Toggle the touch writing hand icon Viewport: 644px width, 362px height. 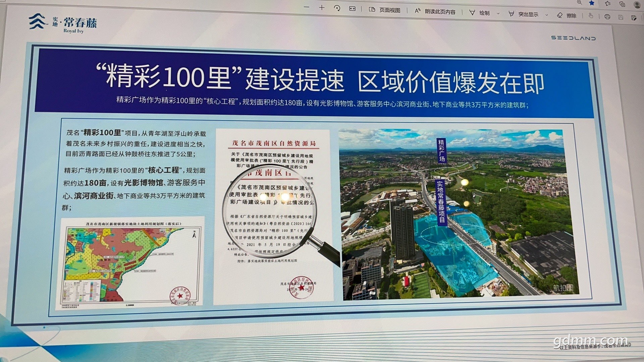[x=591, y=16]
